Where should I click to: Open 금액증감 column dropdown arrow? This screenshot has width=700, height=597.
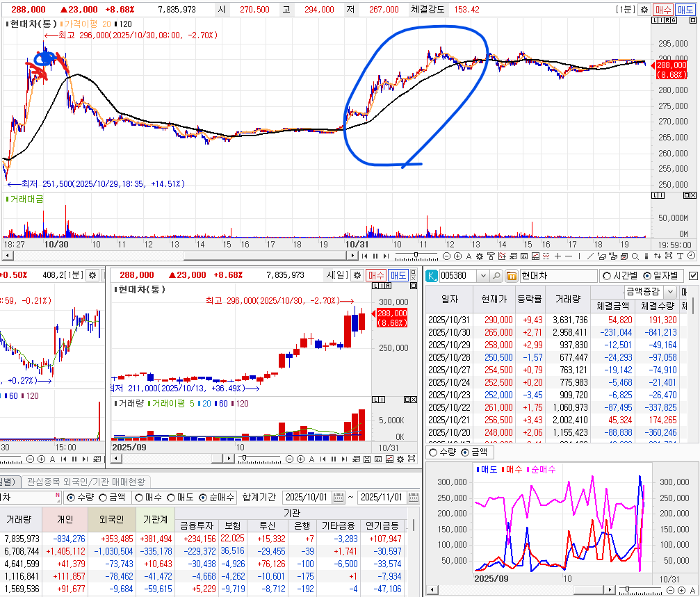click(x=670, y=292)
